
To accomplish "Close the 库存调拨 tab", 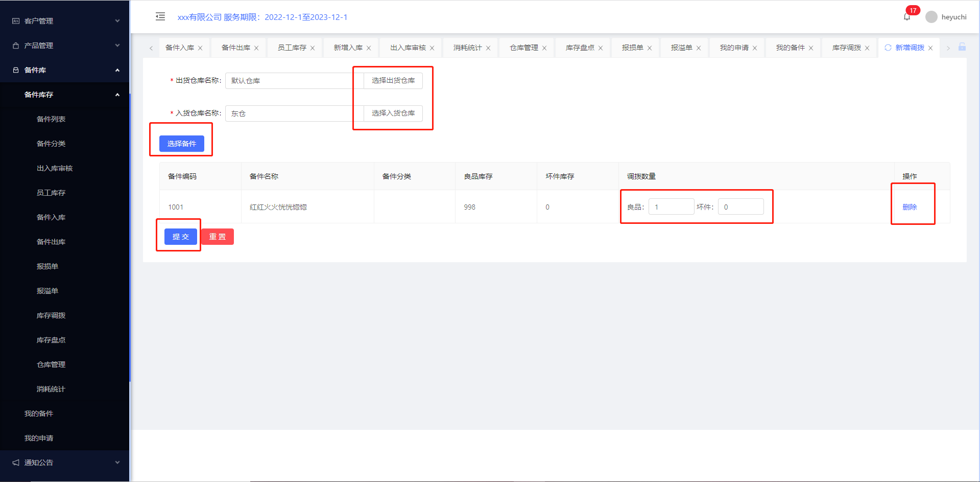I will tap(867, 48).
